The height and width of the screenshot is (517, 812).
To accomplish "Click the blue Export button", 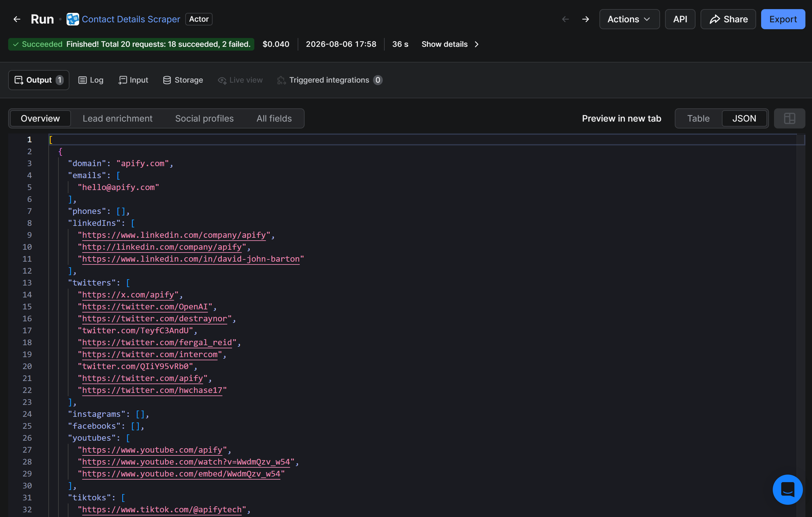I will pos(783,19).
